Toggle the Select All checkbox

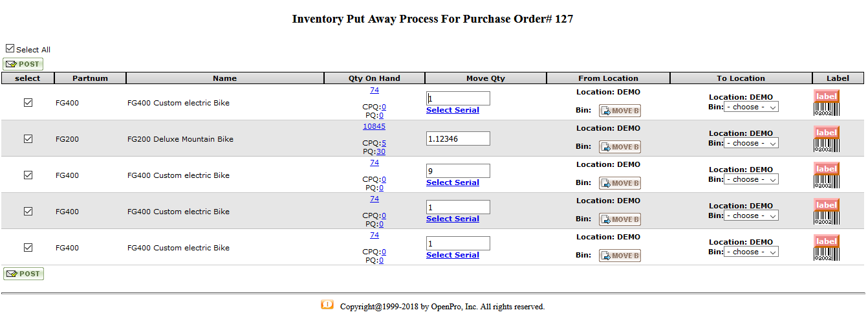10,49
